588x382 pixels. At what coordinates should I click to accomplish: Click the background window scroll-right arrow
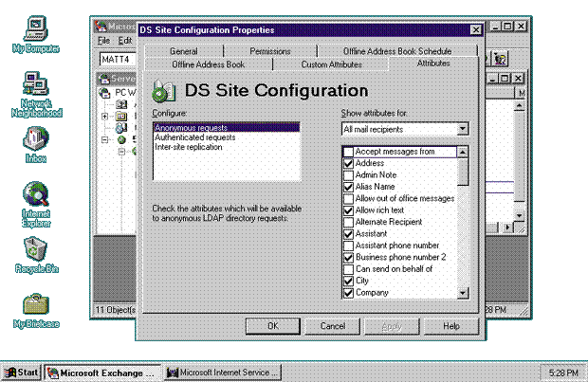click(x=507, y=227)
